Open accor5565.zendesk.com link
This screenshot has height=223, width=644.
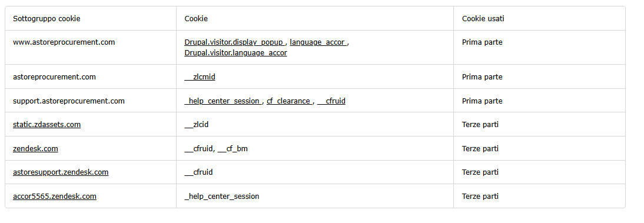[55, 197]
